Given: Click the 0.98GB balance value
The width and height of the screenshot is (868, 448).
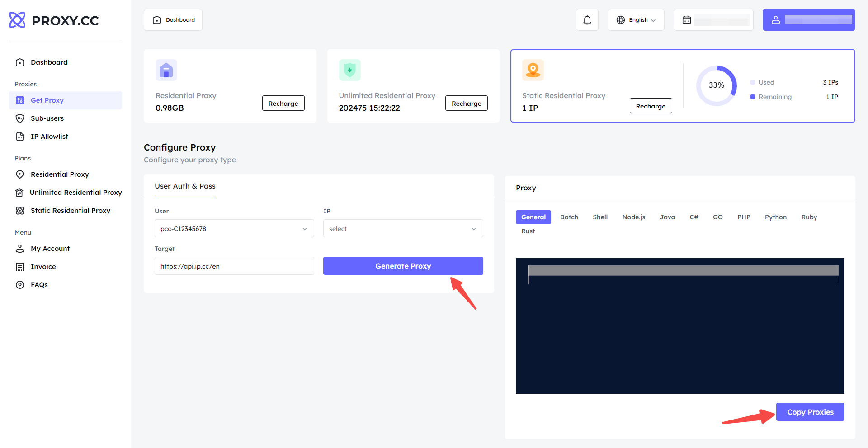Looking at the screenshot, I should coord(170,108).
